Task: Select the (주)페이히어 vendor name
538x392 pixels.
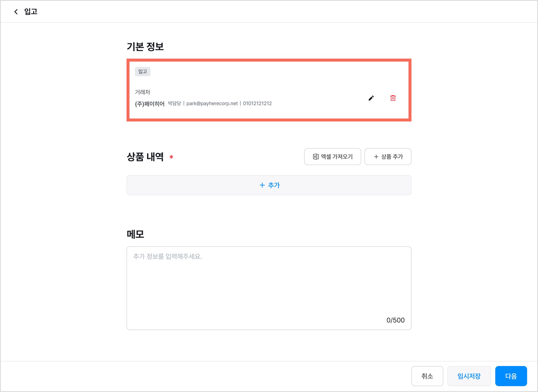Action: [150, 104]
